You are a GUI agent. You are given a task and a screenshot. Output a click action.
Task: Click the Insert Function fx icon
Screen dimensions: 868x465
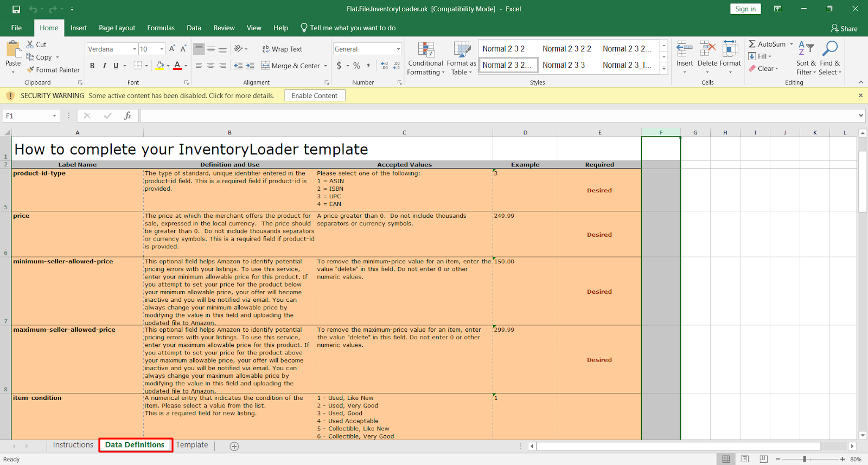pyautogui.click(x=128, y=115)
